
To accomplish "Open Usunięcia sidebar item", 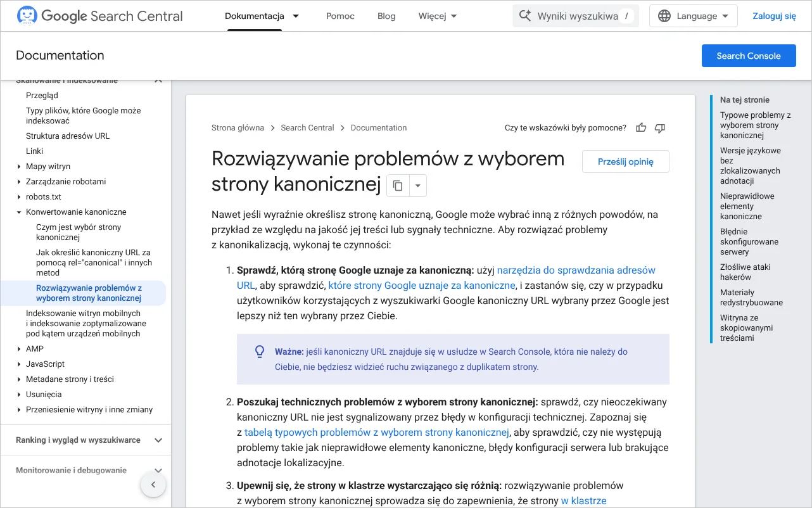I will coord(44,395).
